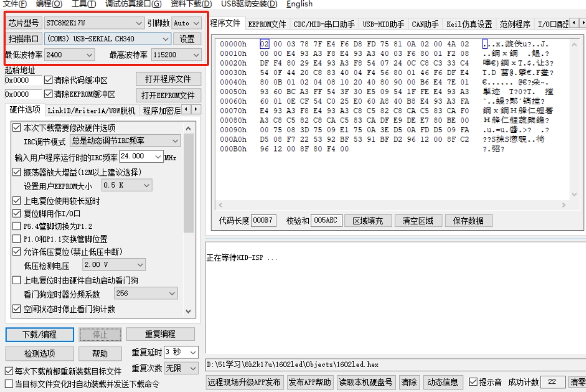This screenshot has width=586, height=392.
Task: Open the EEPROM size 0.5 K dropdown
Action: (127, 186)
